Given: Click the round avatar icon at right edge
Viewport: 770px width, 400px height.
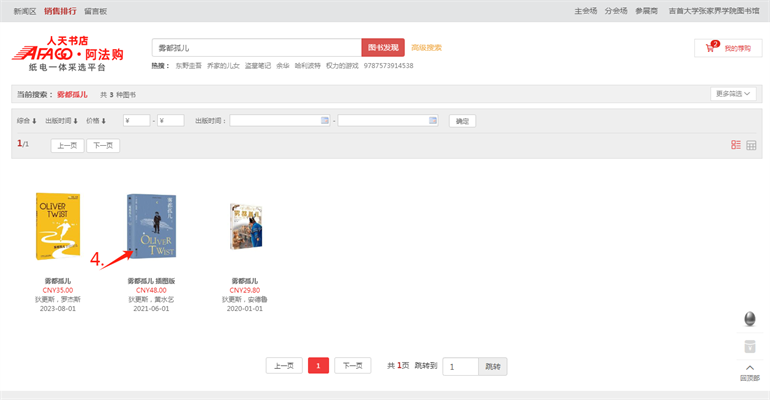Looking at the screenshot, I should (x=750, y=319).
